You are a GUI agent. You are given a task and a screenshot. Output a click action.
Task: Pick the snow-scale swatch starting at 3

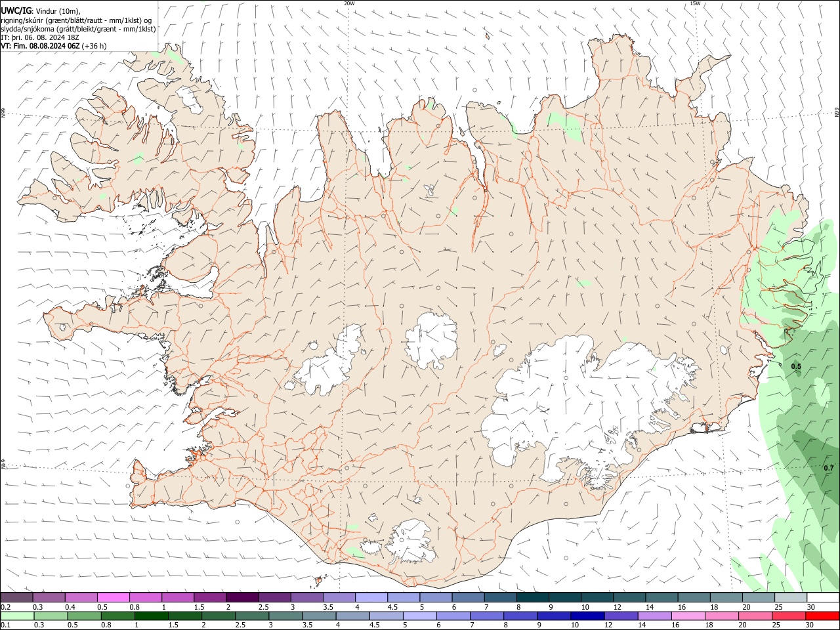click(306, 597)
